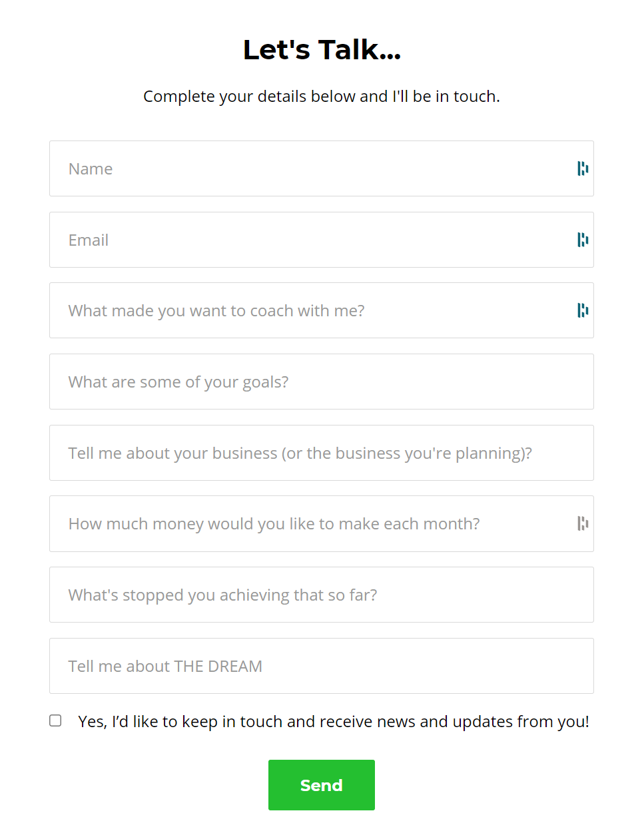The image size is (644, 839).
Task: Click the 'Name' placeholder text
Action: point(91,169)
